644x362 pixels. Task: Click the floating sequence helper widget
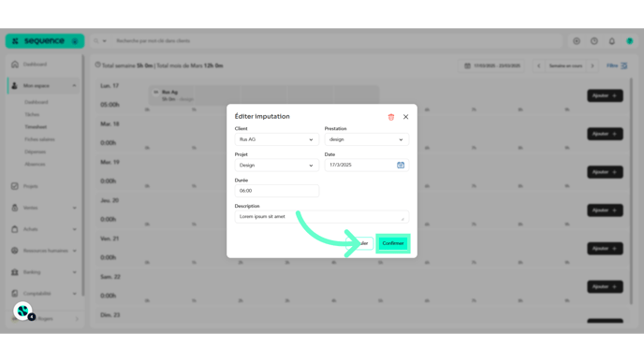(x=23, y=311)
